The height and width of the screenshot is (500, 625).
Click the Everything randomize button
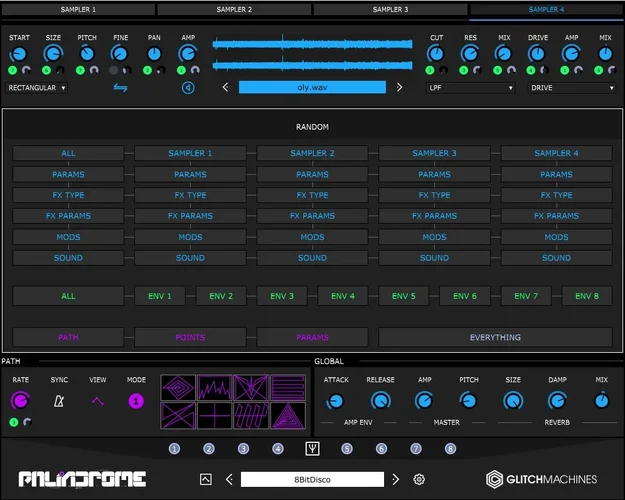(495, 338)
